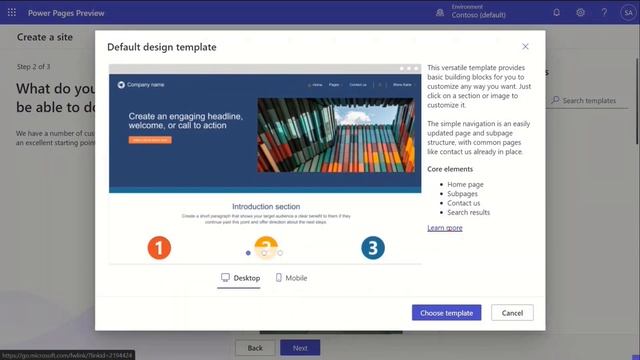Select the third carousel dot
This screenshot has width=640, height=360.
[x=280, y=253]
